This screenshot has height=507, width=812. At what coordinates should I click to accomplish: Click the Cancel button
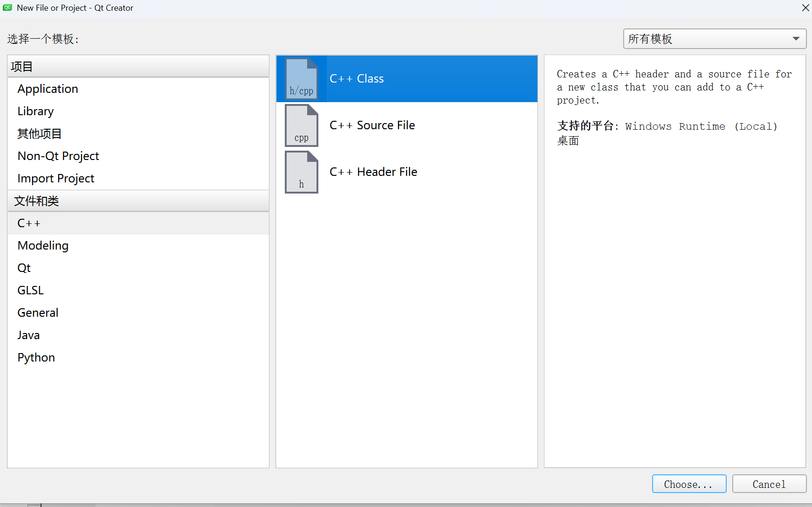769,484
